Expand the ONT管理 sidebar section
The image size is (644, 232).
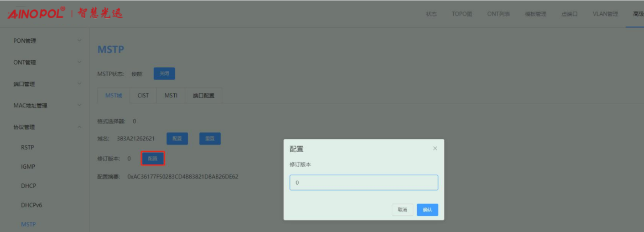click(45, 62)
